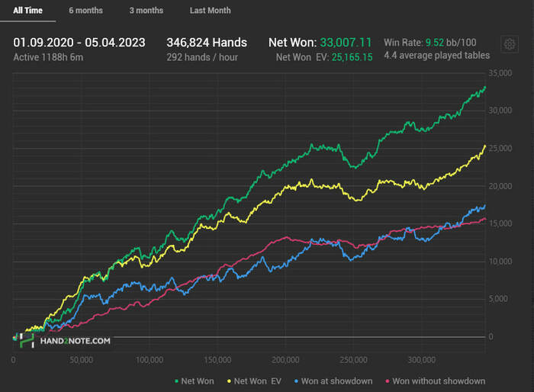Select the Last Month tab
Viewport: 534px width, 392px height.
pyautogui.click(x=210, y=11)
